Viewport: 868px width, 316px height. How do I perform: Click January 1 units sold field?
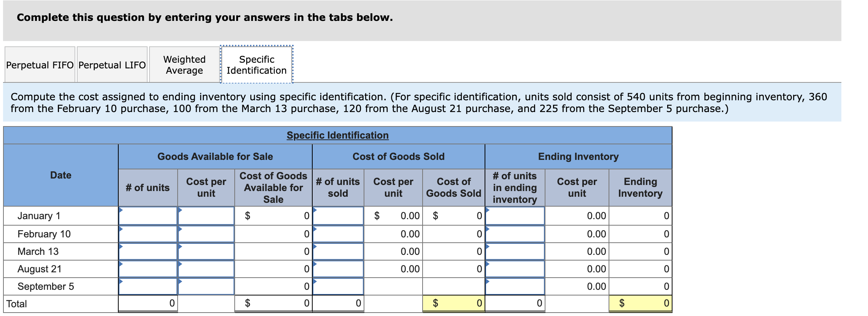click(338, 216)
